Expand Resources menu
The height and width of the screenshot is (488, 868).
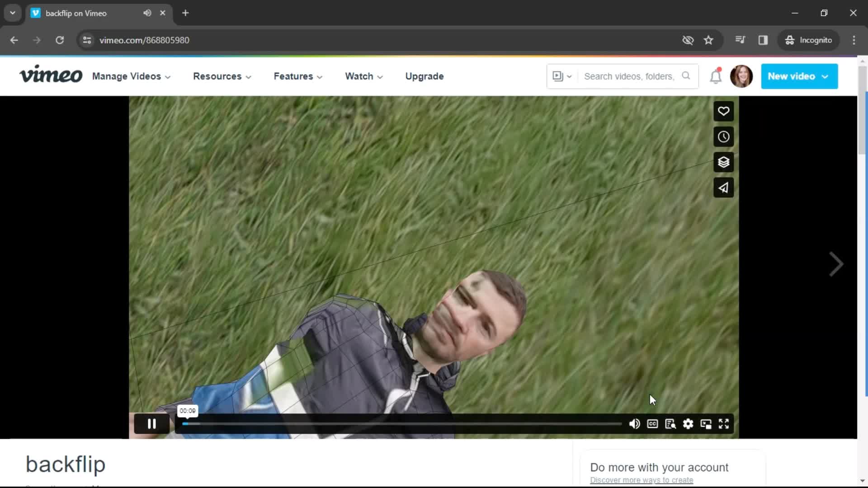(x=222, y=76)
